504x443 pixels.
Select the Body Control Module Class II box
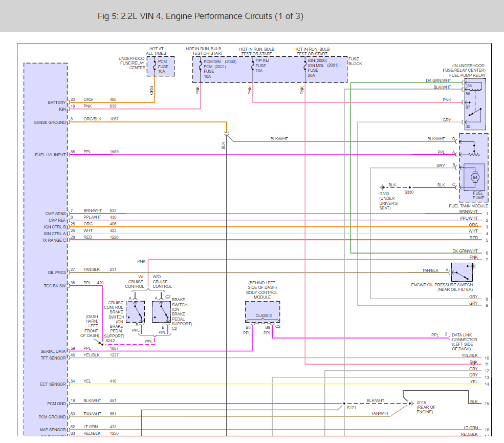(x=262, y=312)
